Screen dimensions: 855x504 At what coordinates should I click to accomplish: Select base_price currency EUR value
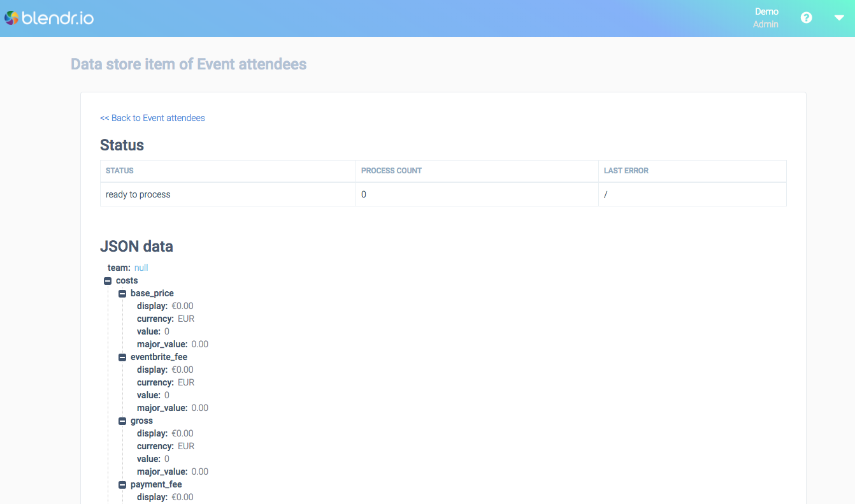pos(186,319)
